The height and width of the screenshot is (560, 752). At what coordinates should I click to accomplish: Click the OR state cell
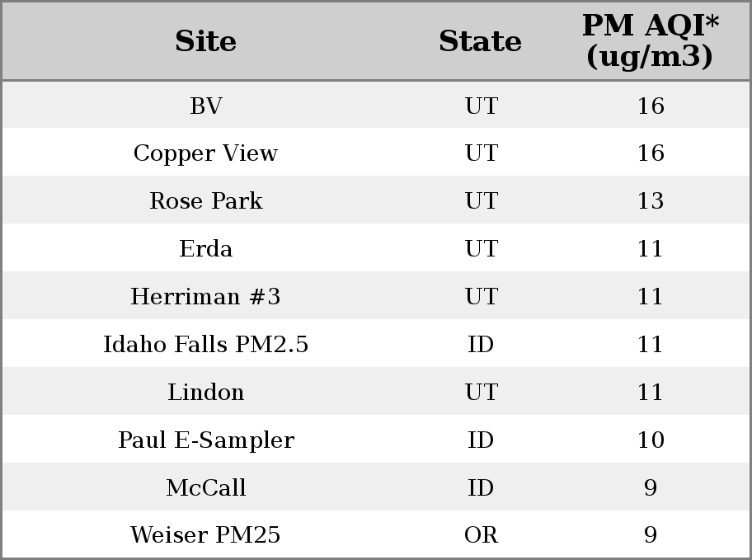[x=481, y=534]
